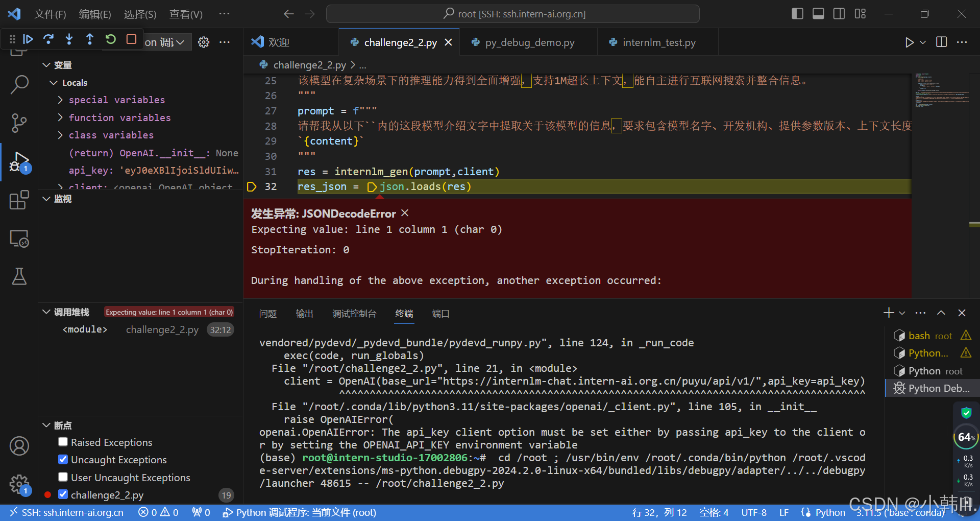Select the bash root terminal session
Image resolution: width=980 pixels, height=521 pixels.
click(x=924, y=335)
